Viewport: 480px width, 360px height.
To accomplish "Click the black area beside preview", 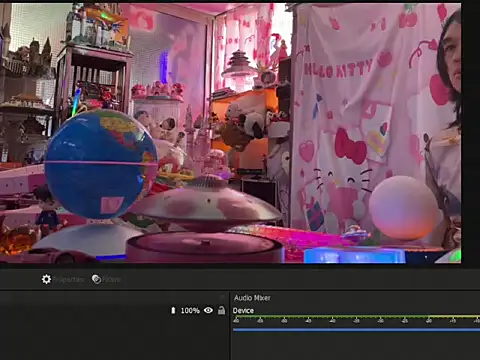I will click(x=470, y=133).
